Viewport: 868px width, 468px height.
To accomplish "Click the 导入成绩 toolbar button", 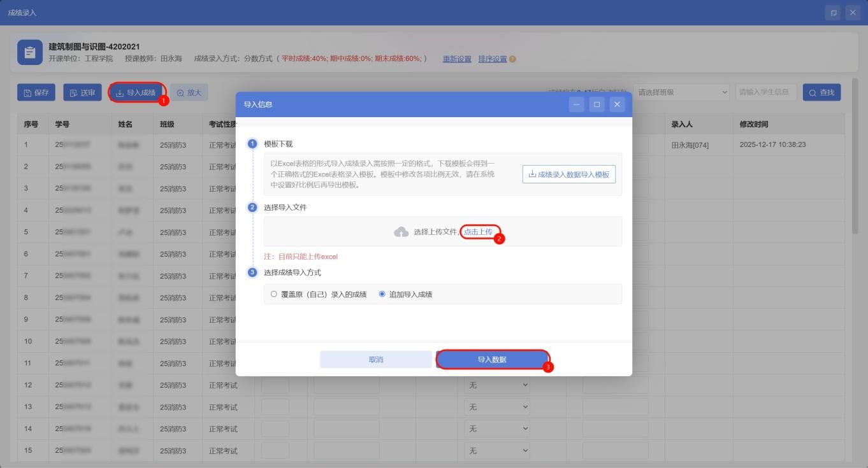I will click(x=136, y=93).
